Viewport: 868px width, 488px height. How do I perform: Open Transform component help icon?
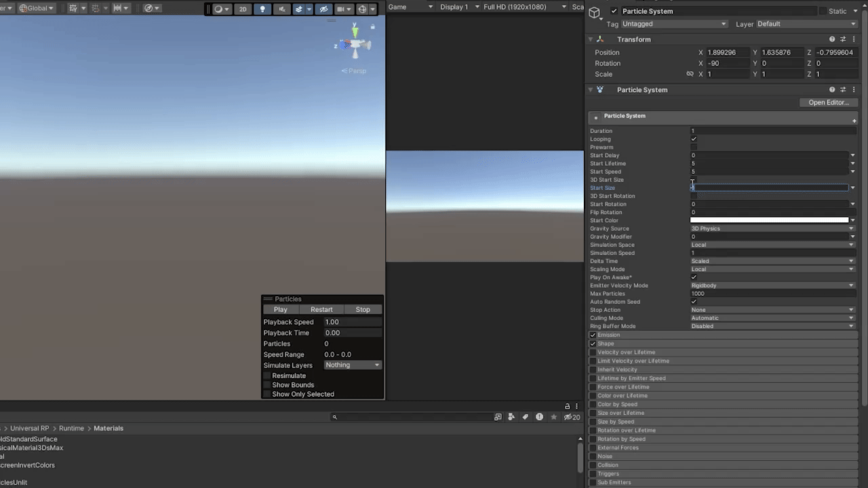832,39
